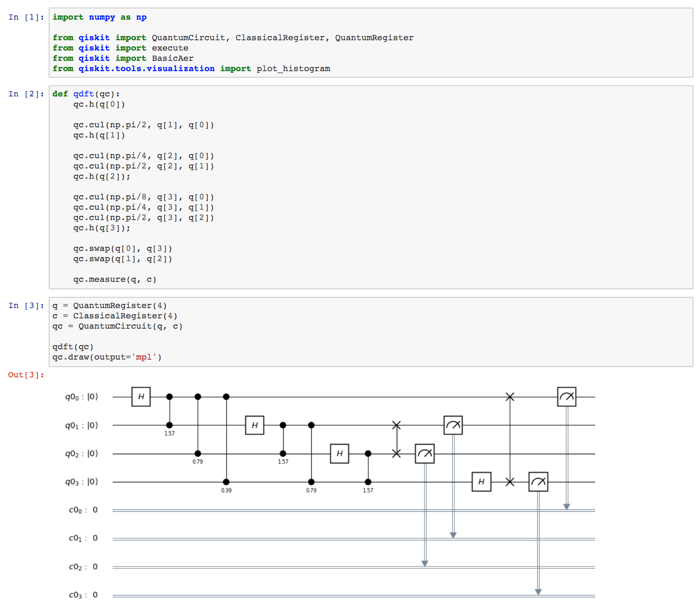Select the measurement gate on q0₂ wire

pyautogui.click(x=424, y=454)
